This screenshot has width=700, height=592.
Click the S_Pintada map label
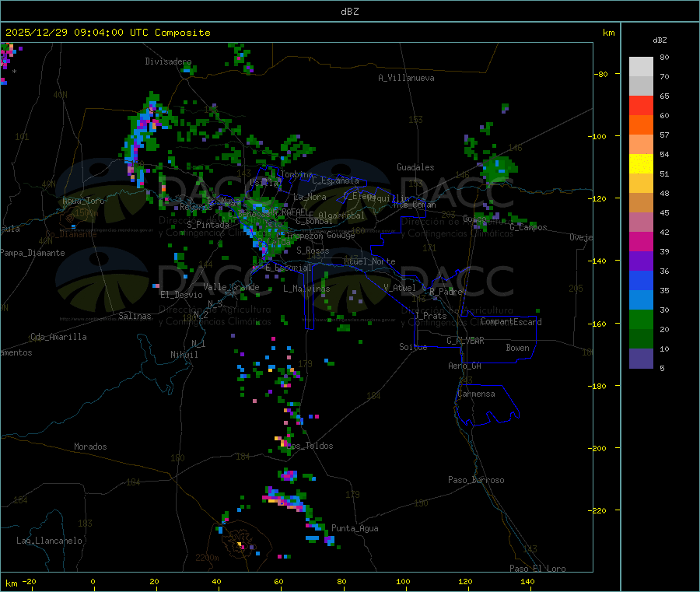point(208,225)
